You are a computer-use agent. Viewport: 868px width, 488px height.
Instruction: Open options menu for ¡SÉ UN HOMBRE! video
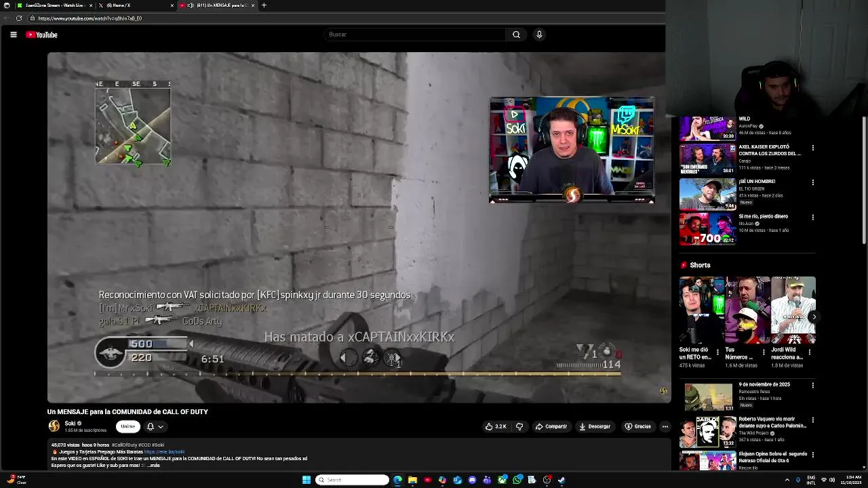click(812, 182)
